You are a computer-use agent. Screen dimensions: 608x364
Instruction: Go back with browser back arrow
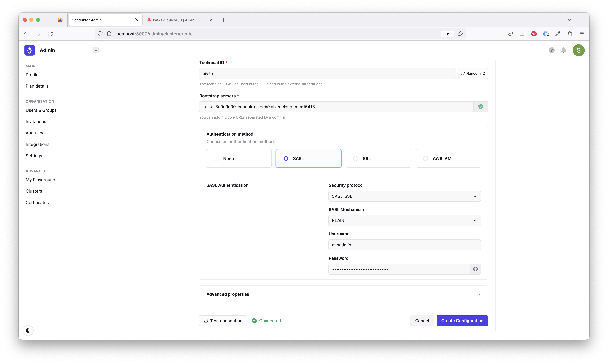pos(27,34)
